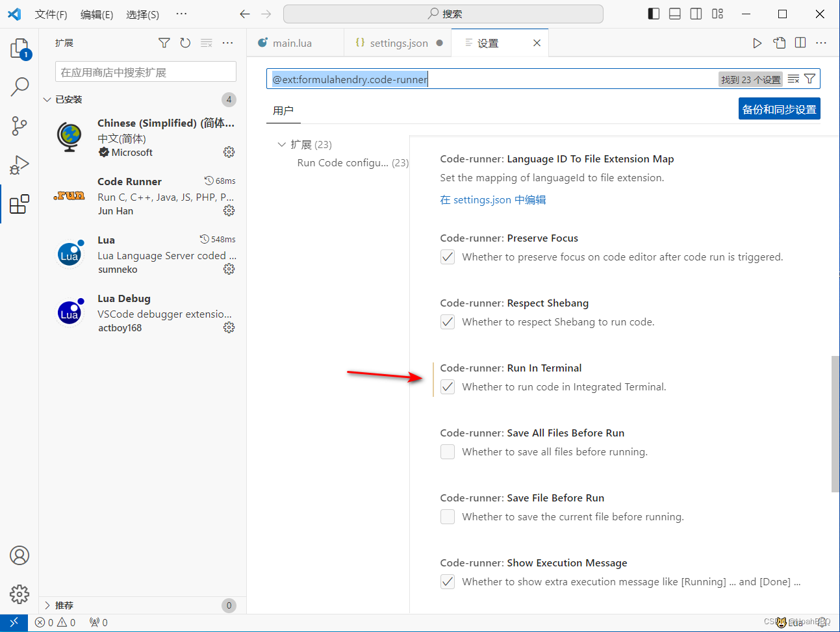
Task: Open the Explorer view in activity bar
Action: pyautogui.click(x=19, y=49)
